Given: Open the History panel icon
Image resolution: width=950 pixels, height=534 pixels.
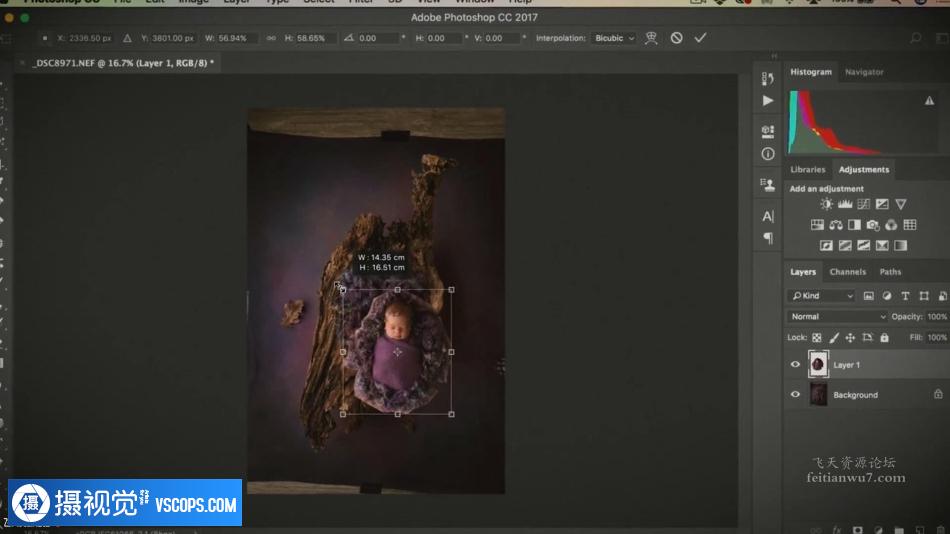Looking at the screenshot, I should 768,78.
